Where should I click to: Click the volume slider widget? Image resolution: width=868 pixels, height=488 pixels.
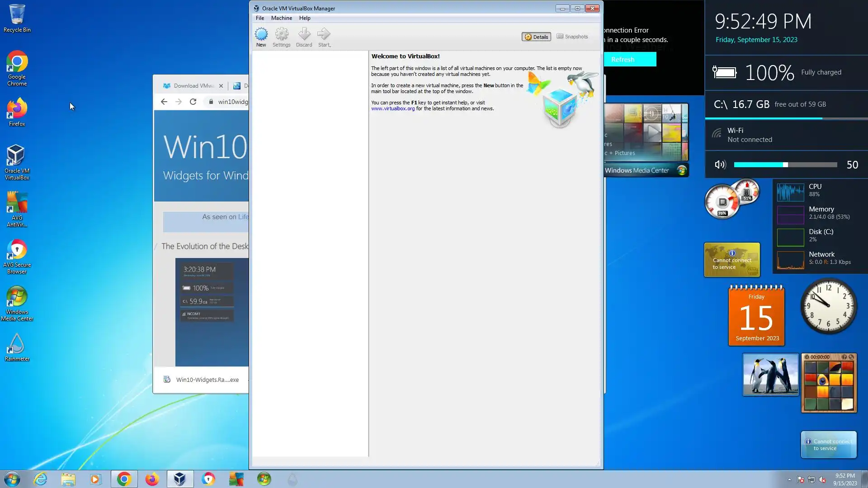tap(785, 165)
